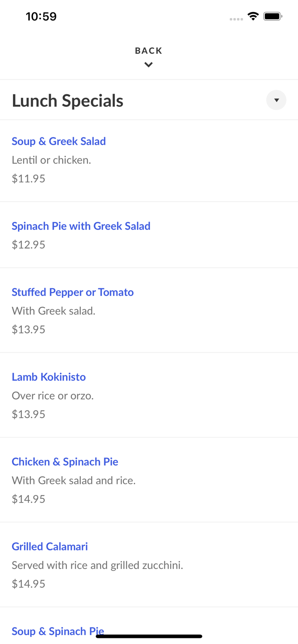View the Chicken & Spinach Pie item

coord(65,462)
